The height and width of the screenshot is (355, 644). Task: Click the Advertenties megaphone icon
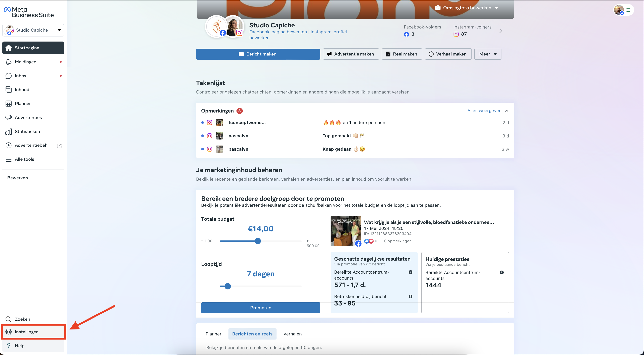click(9, 117)
